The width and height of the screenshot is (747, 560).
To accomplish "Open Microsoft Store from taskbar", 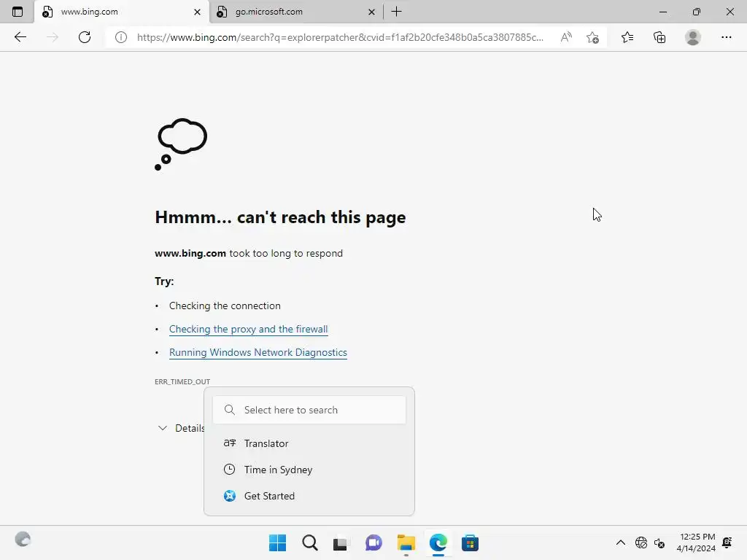I will tap(470, 542).
